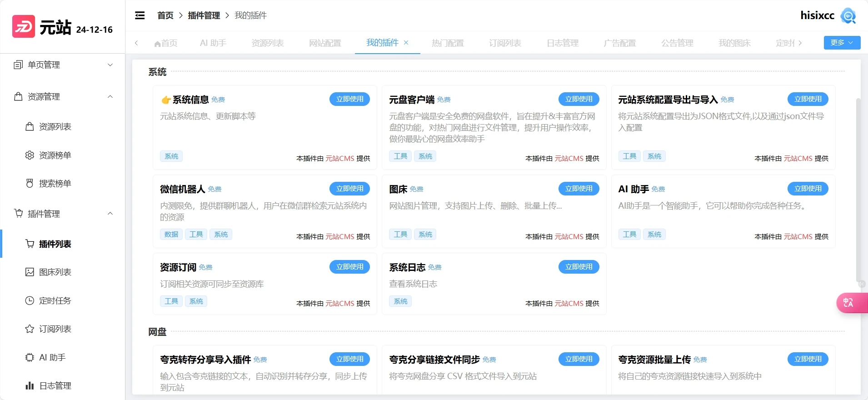
Task: Close the 我的插件 tab
Action: tap(406, 43)
